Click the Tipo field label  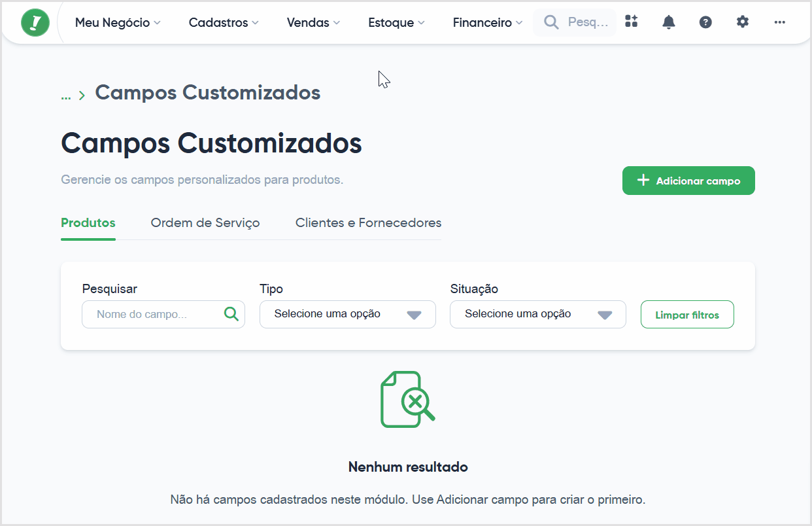[271, 289]
